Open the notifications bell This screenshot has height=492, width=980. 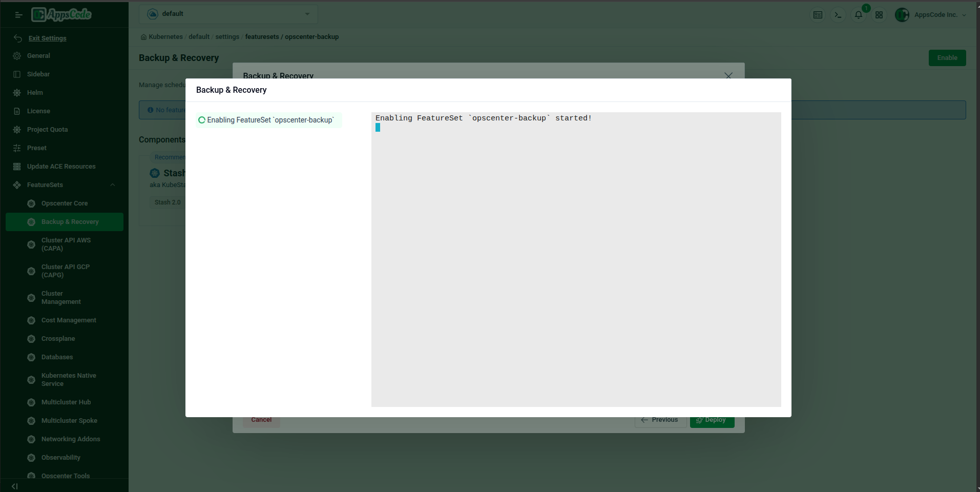[x=858, y=15]
